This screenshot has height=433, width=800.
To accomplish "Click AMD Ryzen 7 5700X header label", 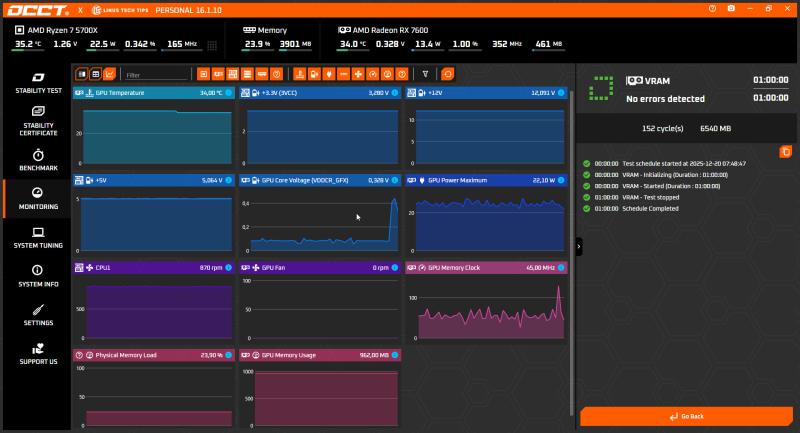I will [x=63, y=30].
